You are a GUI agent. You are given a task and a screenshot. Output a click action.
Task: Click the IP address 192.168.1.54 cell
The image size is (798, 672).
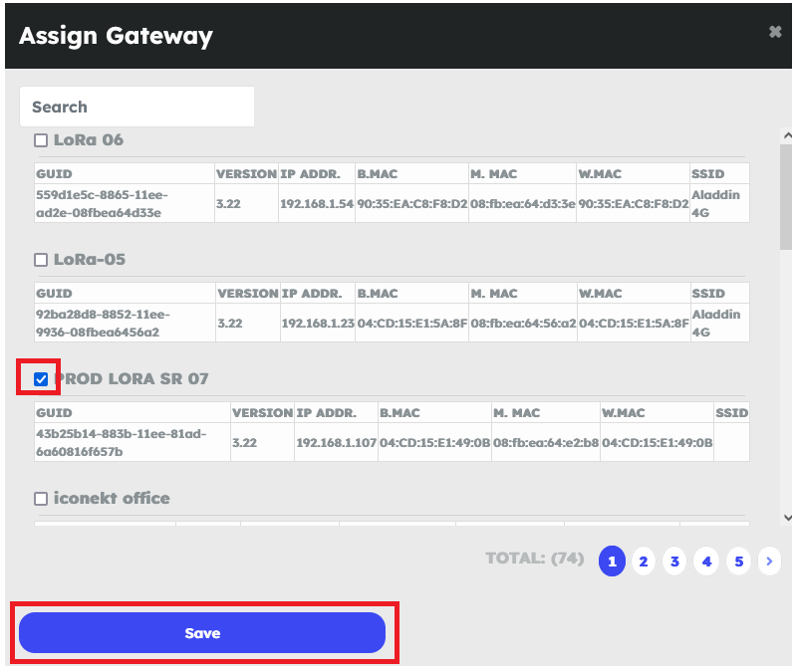[x=316, y=203]
